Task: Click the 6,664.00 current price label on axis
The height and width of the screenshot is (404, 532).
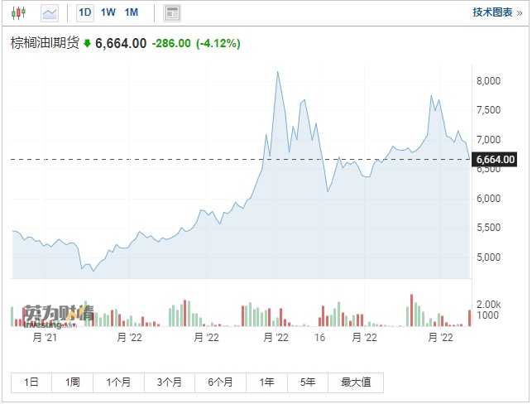Action: (x=496, y=160)
